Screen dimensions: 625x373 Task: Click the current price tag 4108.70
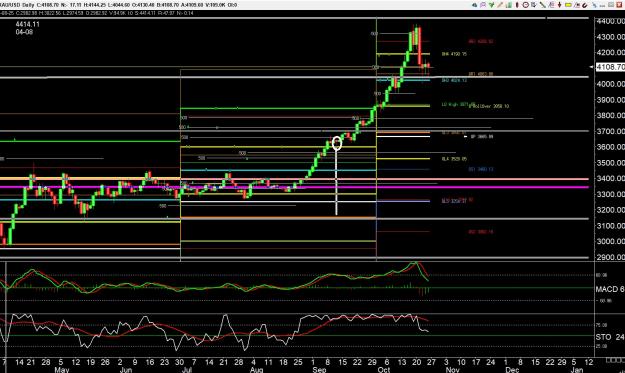tap(610, 67)
